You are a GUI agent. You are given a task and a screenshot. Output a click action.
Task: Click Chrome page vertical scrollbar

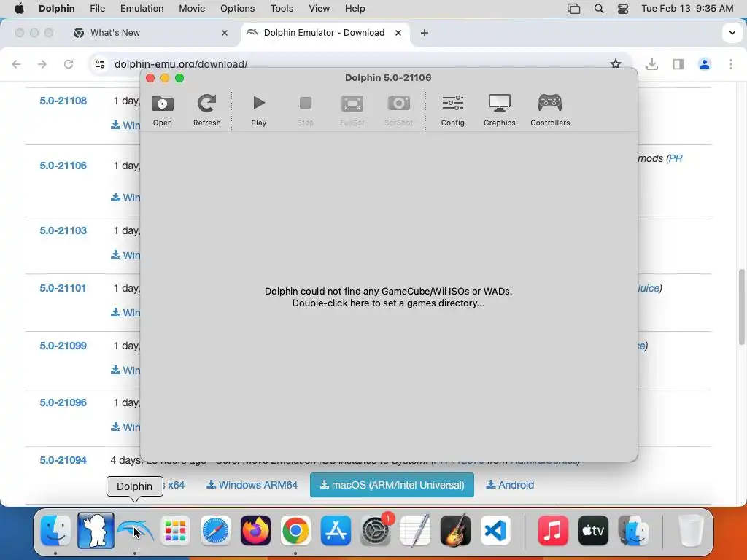click(742, 307)
